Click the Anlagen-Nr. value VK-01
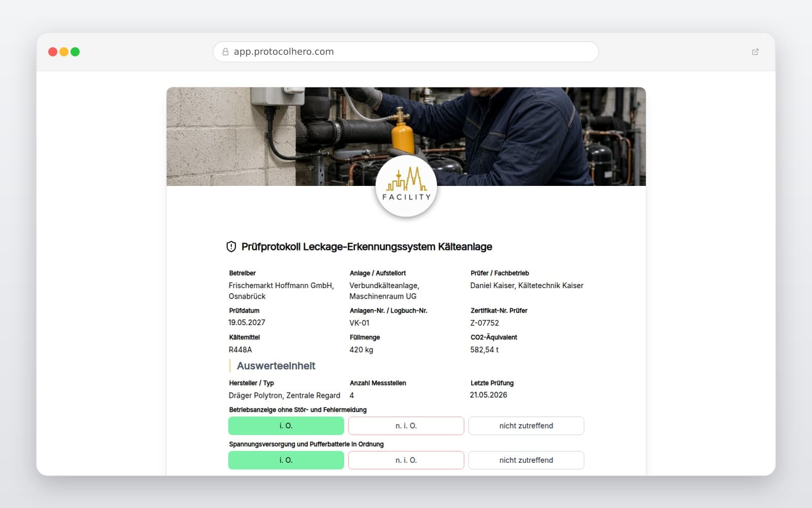 coord(359,323)
